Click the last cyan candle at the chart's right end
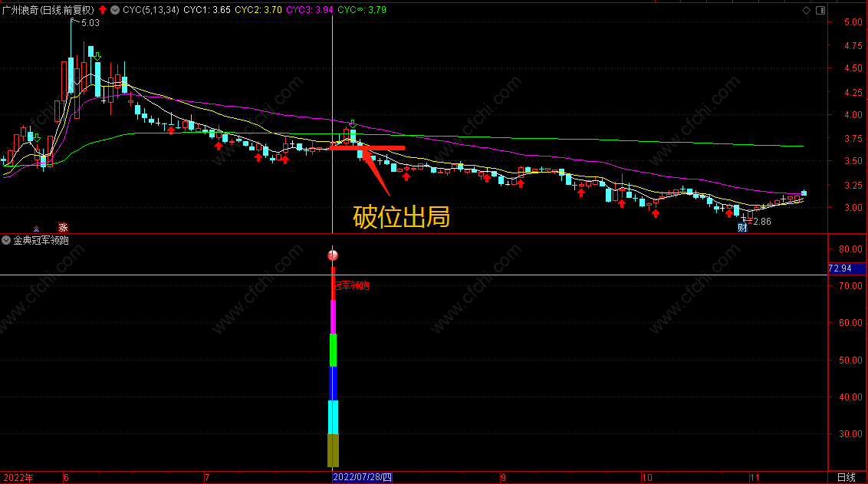Image resolution: width=868 pixels, height=484 pixels. pyautogui.click(x=804, y=193)
